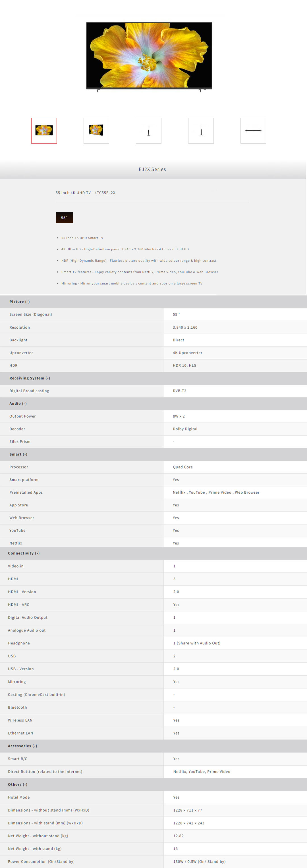Collapse the Receiving System section
Viewport: 307px width, 868px height.
coord(30,378)
